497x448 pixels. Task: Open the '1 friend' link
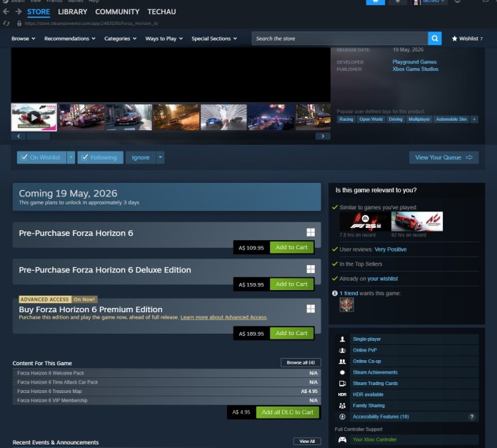348,293
